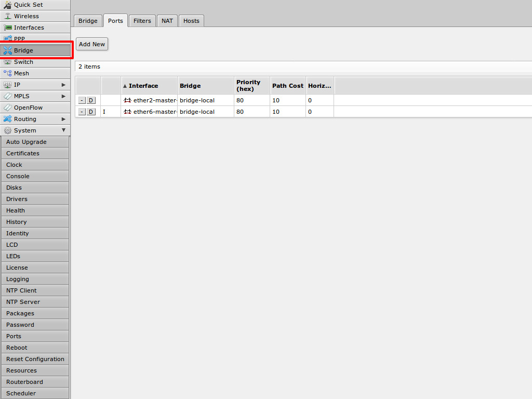The width and height of the screenshot is (532, 399).
Task: Expand the Routing submenu arrow
Action: coord(63,119)
